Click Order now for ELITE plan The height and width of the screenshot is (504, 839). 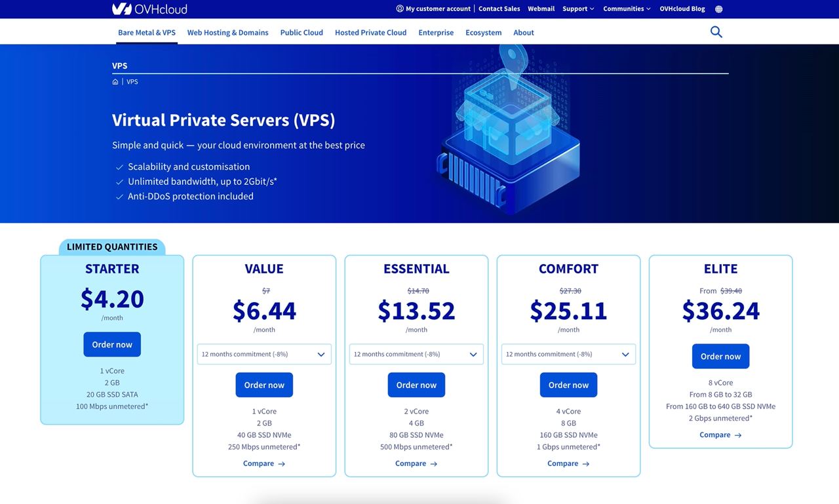coord(720,357)
